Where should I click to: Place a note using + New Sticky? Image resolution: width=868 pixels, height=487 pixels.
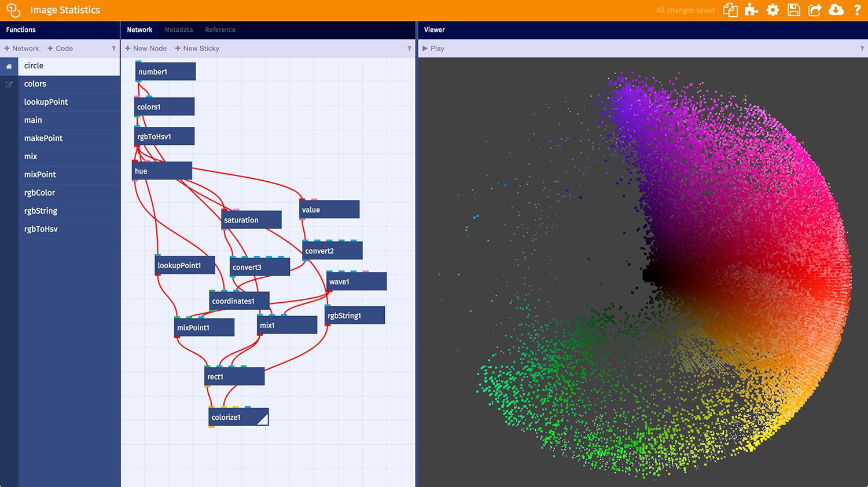(197, 48)
